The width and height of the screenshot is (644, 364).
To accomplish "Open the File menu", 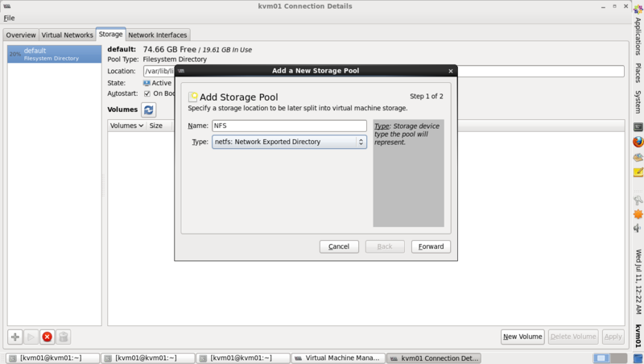I will 9,18.
